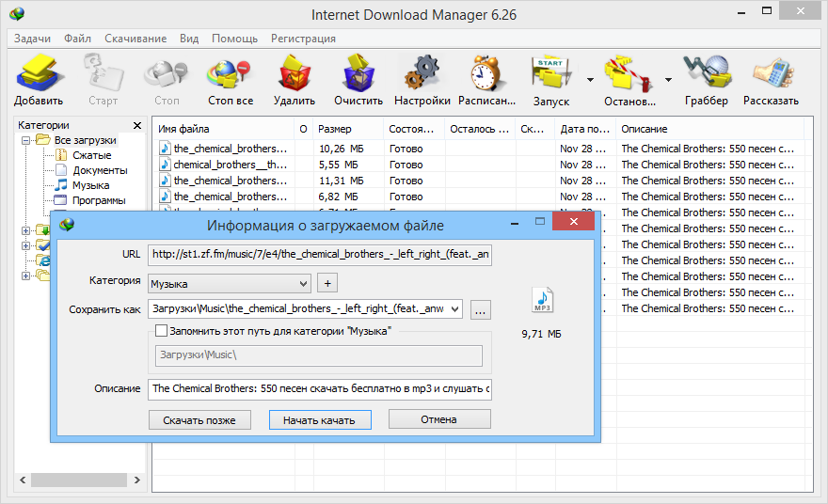Open the Граббер tool icon
Image resolution: width=828 pixels, height=504 pixels.
click(x=707, y=71)
